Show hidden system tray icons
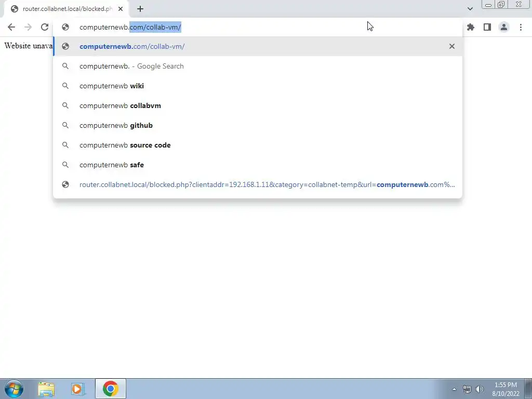Screen dimensions: 532x399 (454, 389)
